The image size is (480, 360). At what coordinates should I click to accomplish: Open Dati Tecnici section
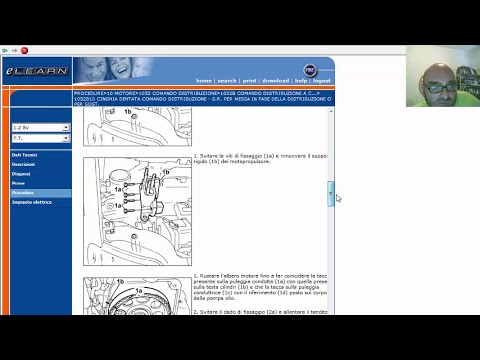[24, 155]
